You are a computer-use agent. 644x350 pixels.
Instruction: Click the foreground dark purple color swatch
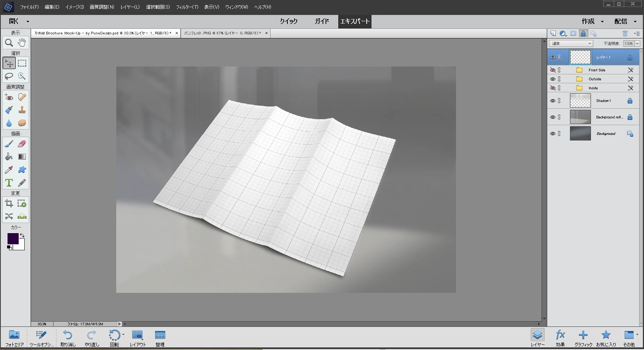13,239
